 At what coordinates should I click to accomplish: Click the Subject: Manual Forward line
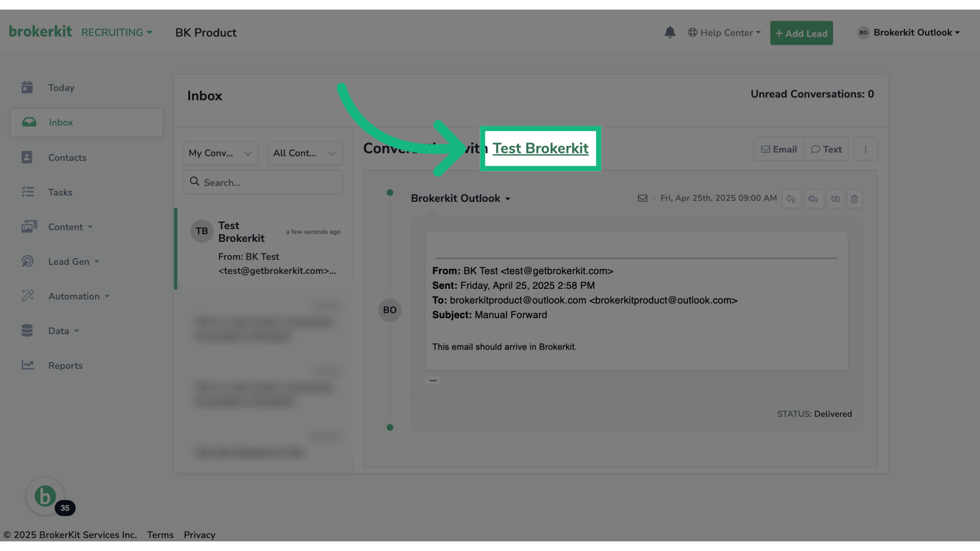pos(489,315)
